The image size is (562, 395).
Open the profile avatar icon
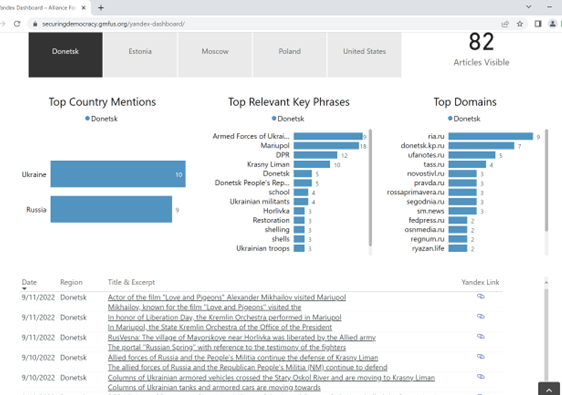coord(552,24)
